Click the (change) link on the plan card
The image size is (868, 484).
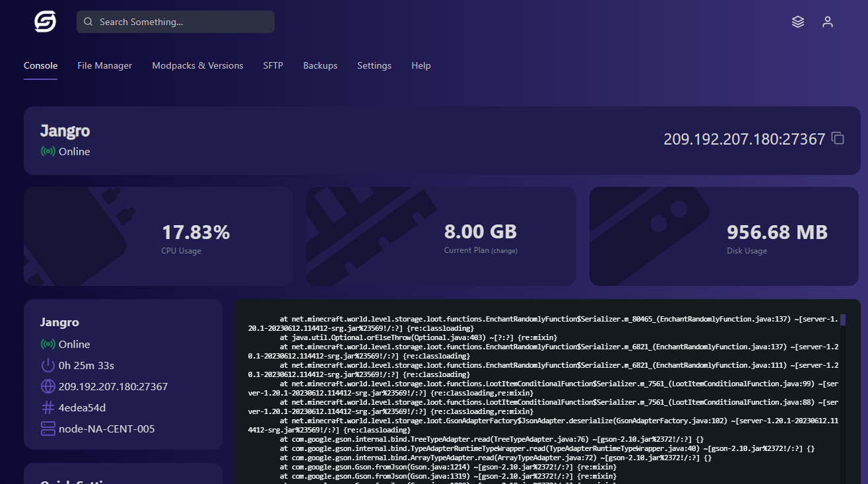tap(505, 251)
